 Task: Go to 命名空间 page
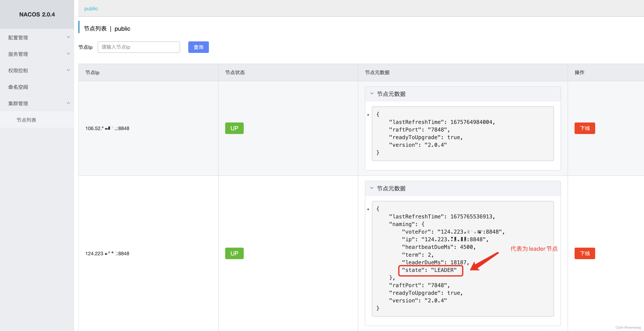pos(18,87)
